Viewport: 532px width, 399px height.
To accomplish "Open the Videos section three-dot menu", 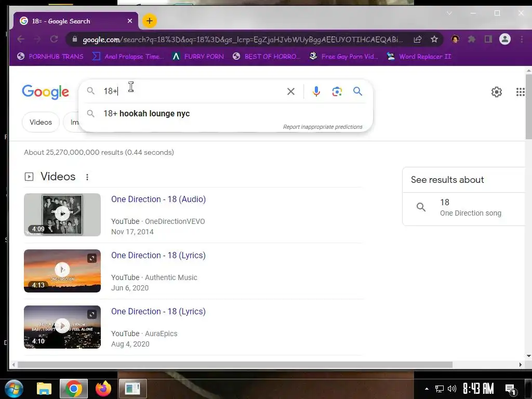I will click(87, 177).
